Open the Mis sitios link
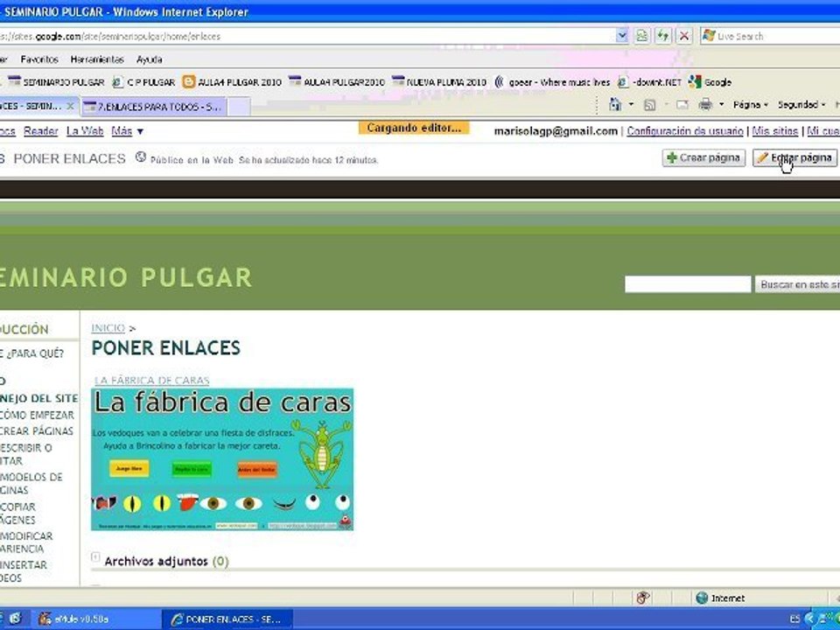 point(774,131)
